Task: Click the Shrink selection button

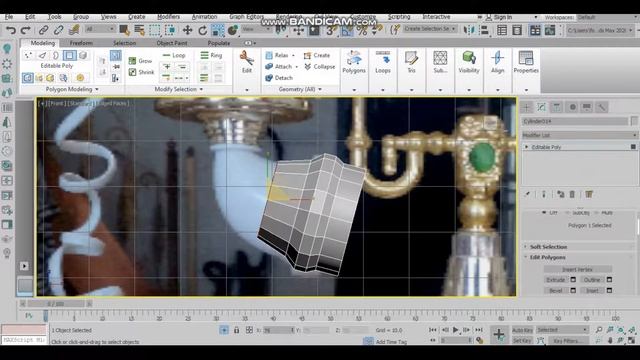Action: point(141,72)
